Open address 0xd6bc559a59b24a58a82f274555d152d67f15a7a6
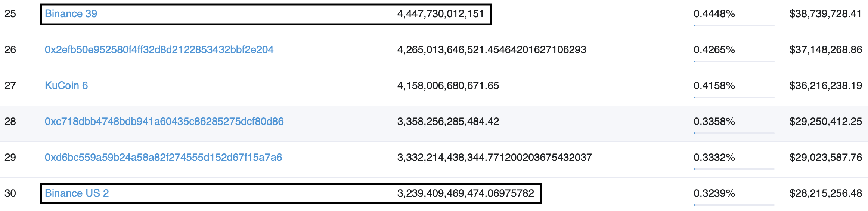This screenshot has width=868, height=211. point(163,158)
